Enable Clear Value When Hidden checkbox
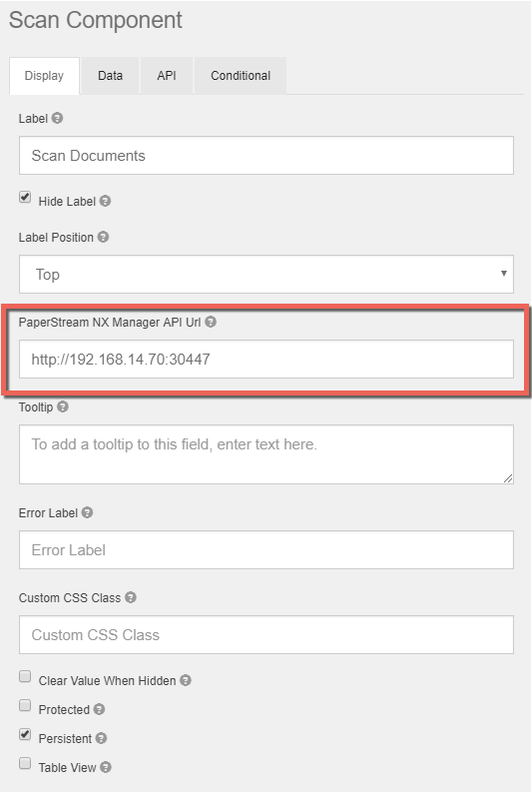The height and width of the screenshot is (792, 532). click(x=25, y=676)
